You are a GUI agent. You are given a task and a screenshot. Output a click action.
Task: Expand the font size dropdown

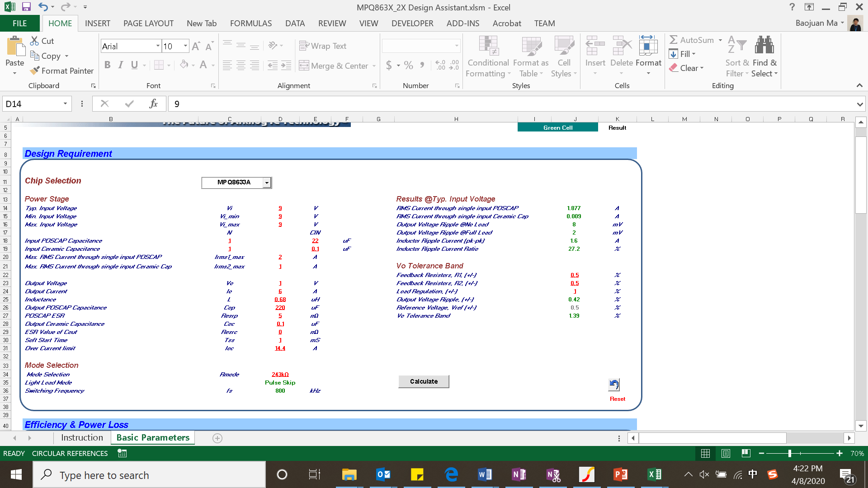185,46
